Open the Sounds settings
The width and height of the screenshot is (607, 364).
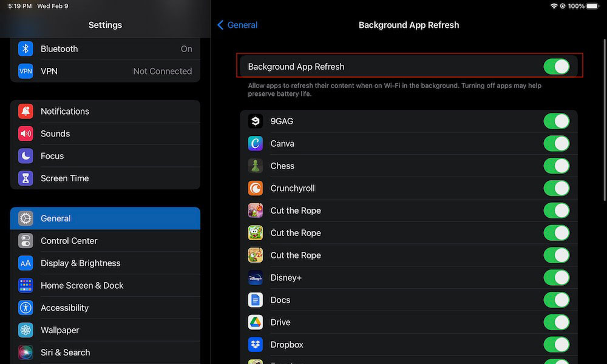coord(55,133)
